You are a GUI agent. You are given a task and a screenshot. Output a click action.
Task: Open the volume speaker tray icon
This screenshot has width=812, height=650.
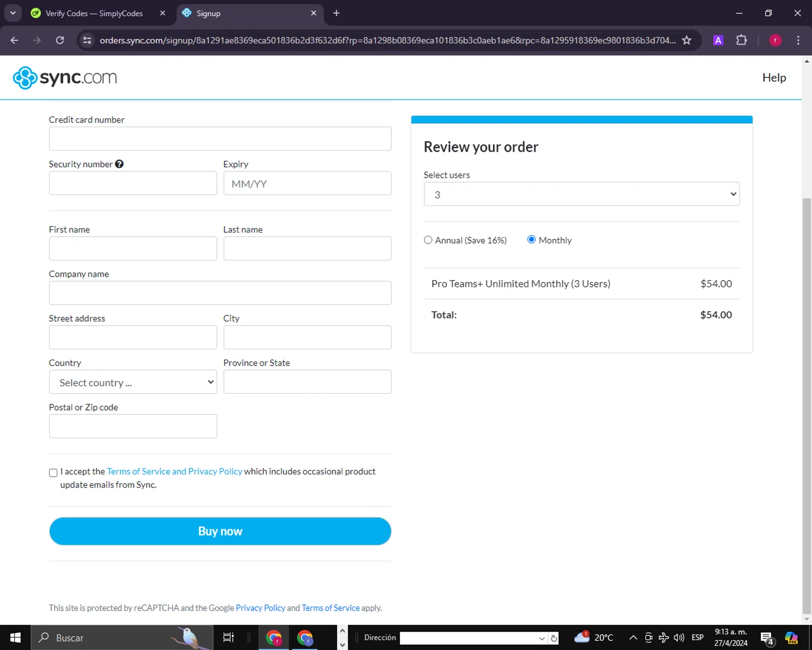679,638
